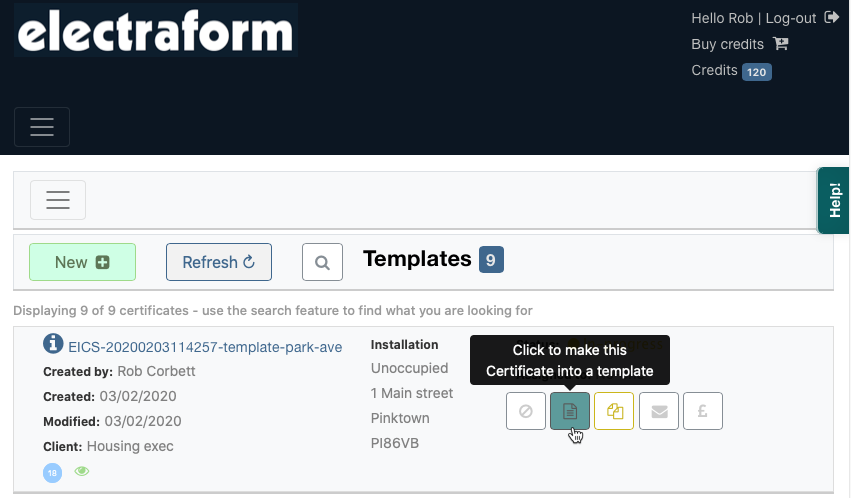This screenshot has height=498, width=851.
Task: Click the electraform logo
Action: pyautogui.click(x=156, y=31)
